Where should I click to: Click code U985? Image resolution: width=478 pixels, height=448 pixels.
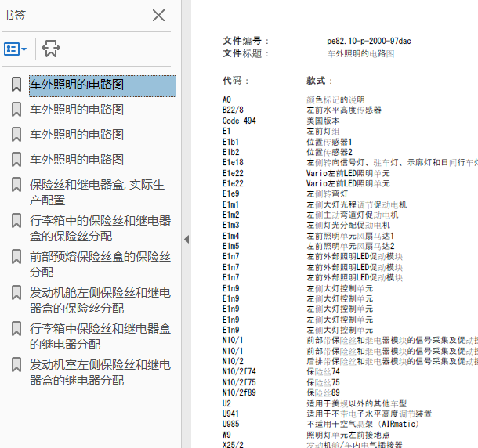[x=230, y=424]
